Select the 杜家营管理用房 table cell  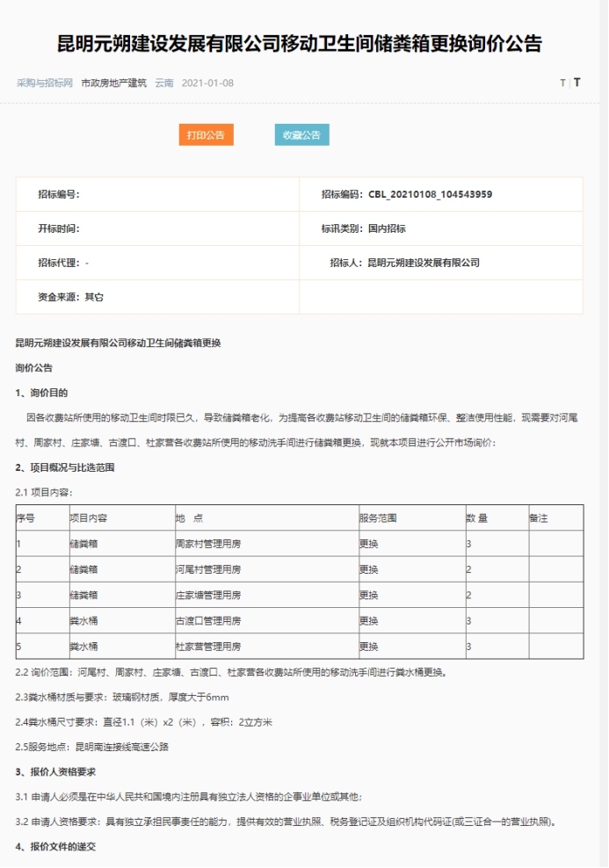point(208,646)
